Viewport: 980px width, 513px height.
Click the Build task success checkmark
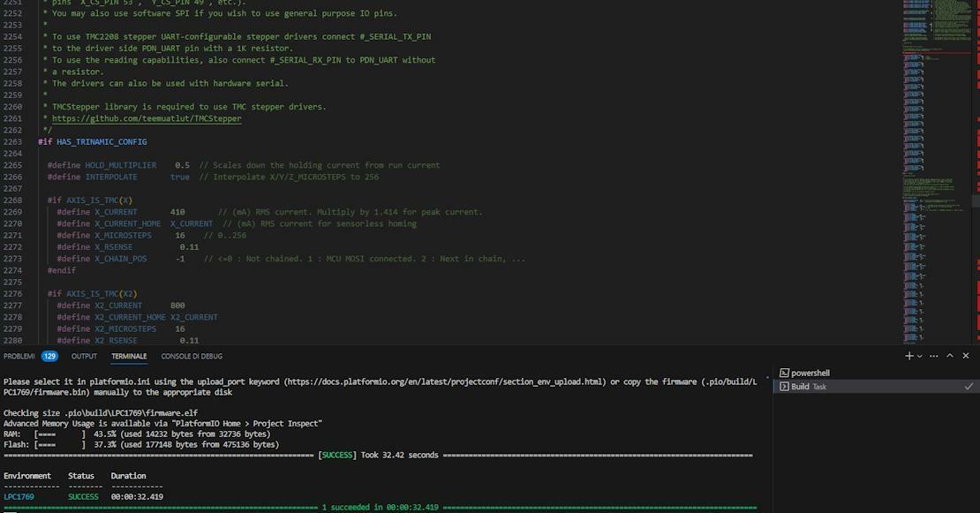click(969, 387)
